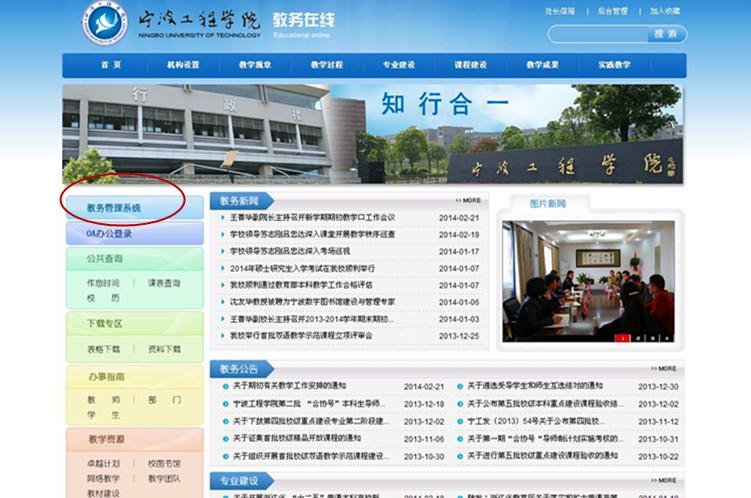Click MORE in the 专业建设 section
This screenshot has width=751, height=498.
[663, 480]
